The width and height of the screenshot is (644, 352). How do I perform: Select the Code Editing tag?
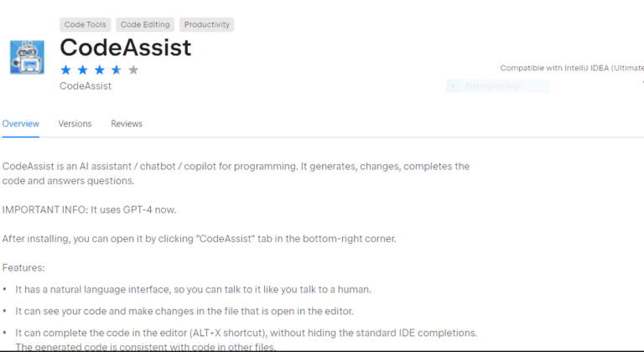[x=145, y=24]
